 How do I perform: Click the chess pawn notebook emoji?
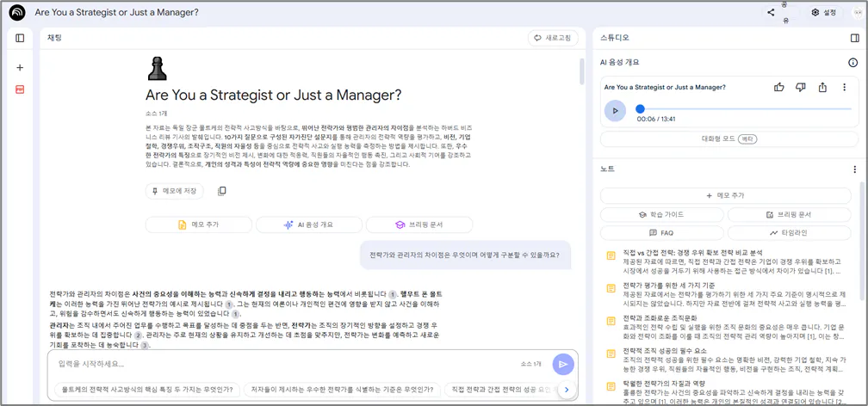pyautogui.click(x=157, y=68)
